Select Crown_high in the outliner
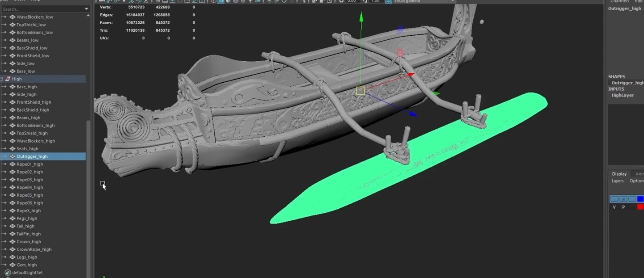This screenshot has width=644, height=278. (29, 242)
